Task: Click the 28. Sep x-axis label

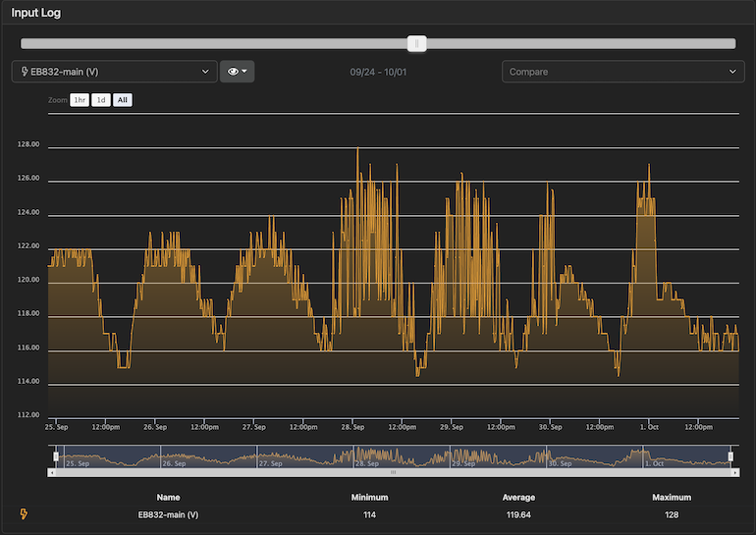Action: [352, 427]
